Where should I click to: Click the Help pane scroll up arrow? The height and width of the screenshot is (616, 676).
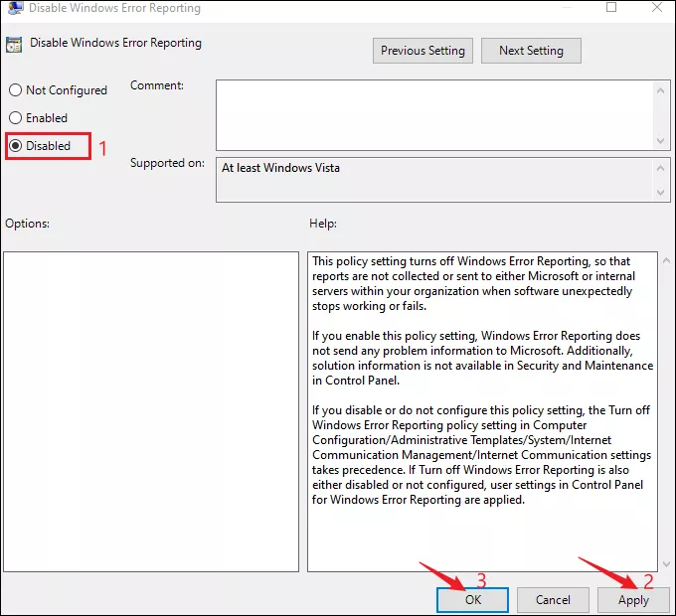click(666, 260)
